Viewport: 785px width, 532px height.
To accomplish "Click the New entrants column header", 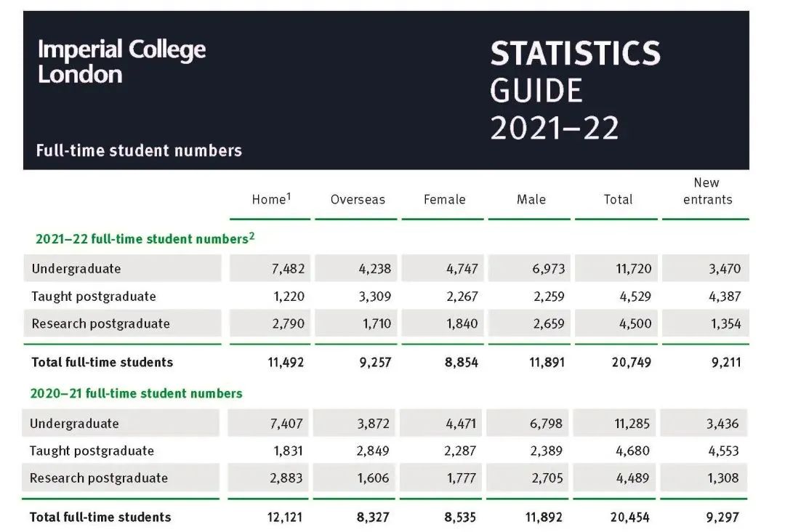I will tap(706, 191).
